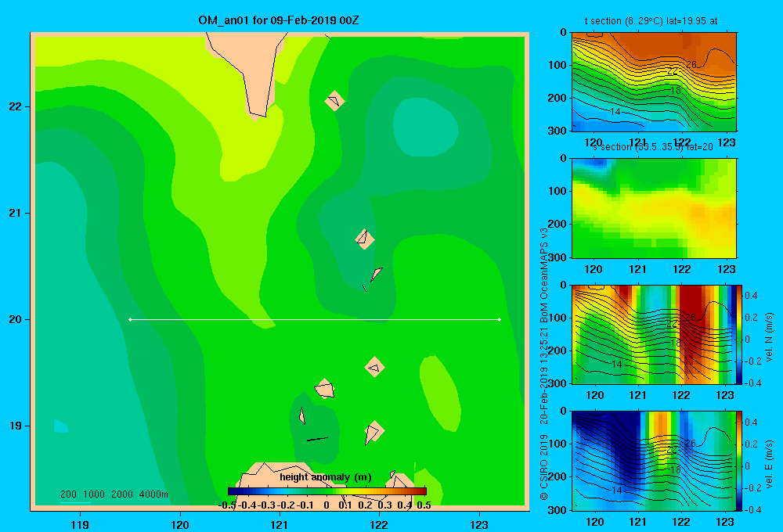
Task: Click depth 300 on the salinity section axis
Action: pos(557,257)
